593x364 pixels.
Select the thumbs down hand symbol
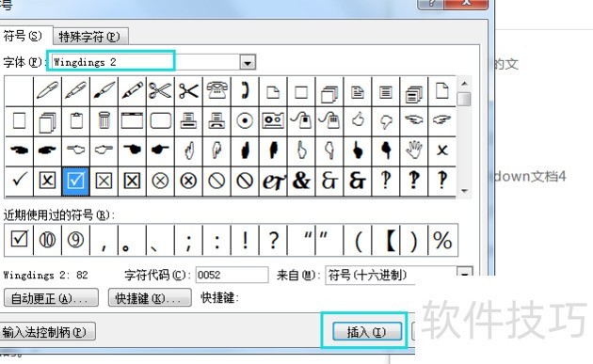tap(386, 120)
